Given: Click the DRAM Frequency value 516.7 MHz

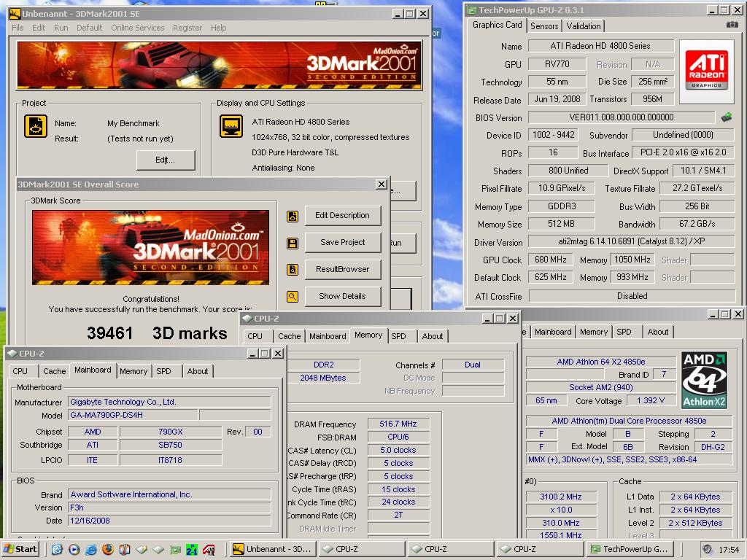Looking at the screenshot, I should coord(398,424).
